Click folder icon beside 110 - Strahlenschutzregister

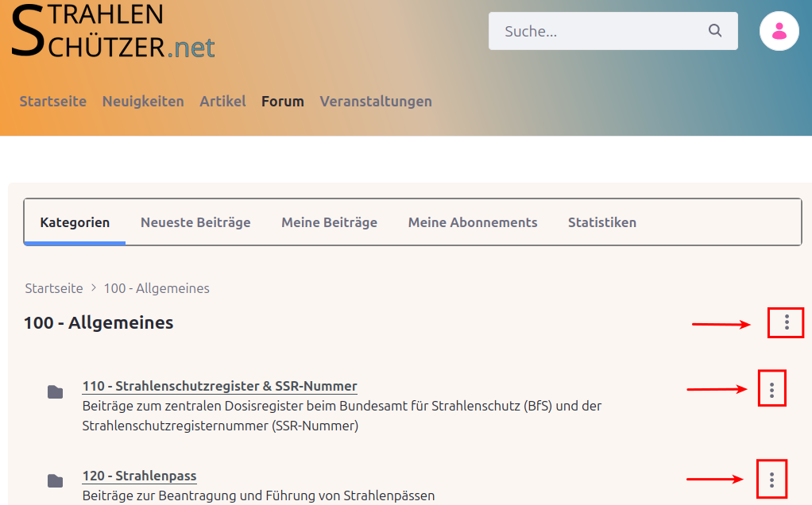coord(55,391)
